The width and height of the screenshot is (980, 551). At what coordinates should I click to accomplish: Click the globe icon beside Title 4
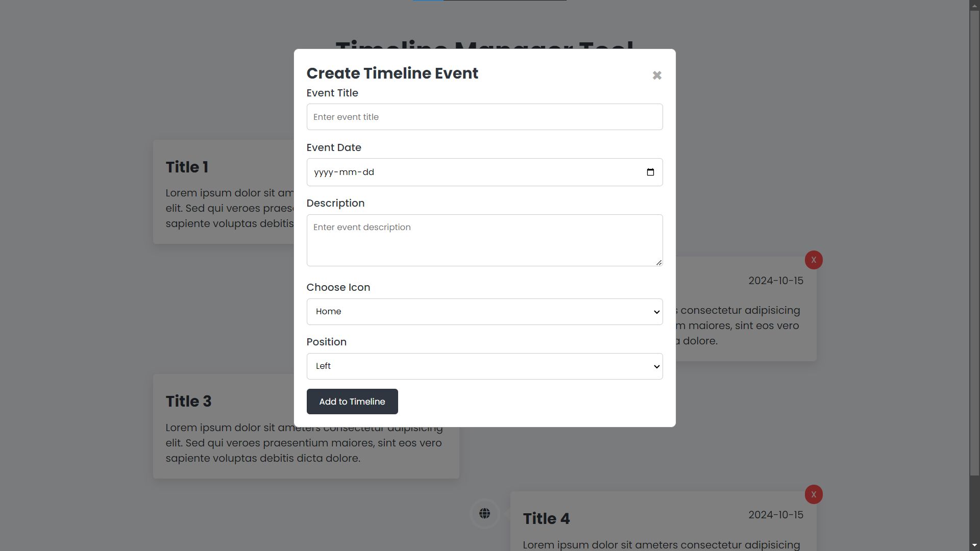(484, 514)
